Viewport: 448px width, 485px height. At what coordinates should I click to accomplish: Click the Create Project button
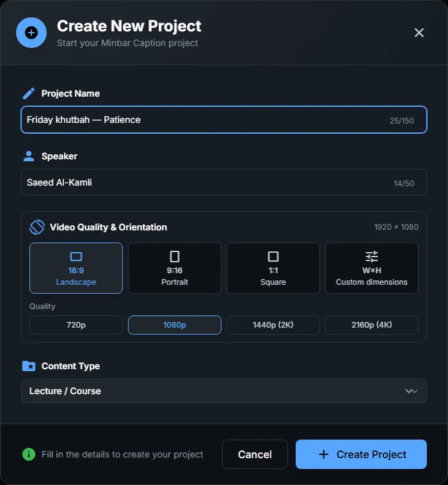tap(361, 454)
